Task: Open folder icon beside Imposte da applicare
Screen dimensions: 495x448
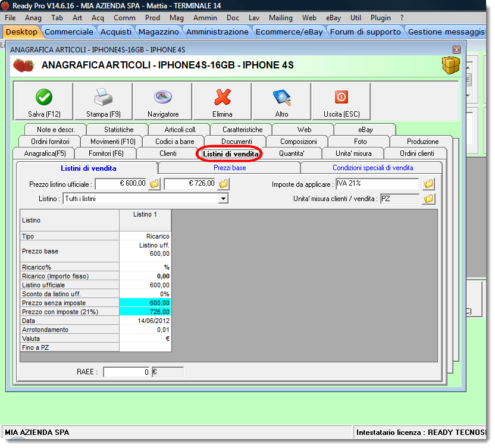Action: click(428, 184)
